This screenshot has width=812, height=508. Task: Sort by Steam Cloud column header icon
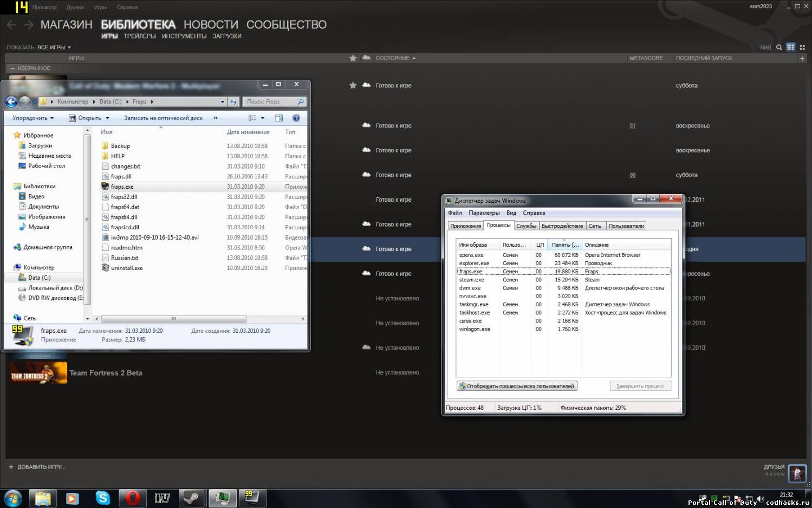point(366,57)
